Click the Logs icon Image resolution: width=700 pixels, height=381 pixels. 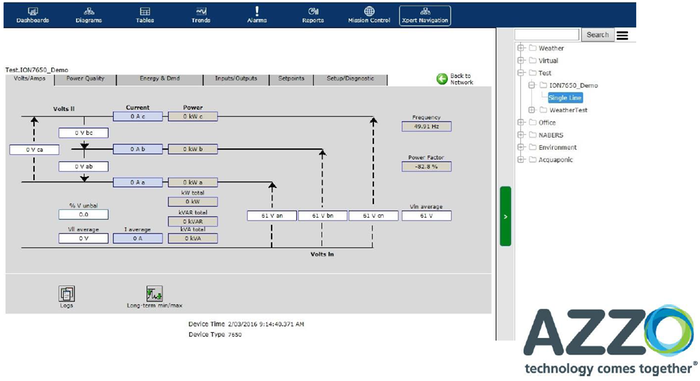tap(67, 294)
